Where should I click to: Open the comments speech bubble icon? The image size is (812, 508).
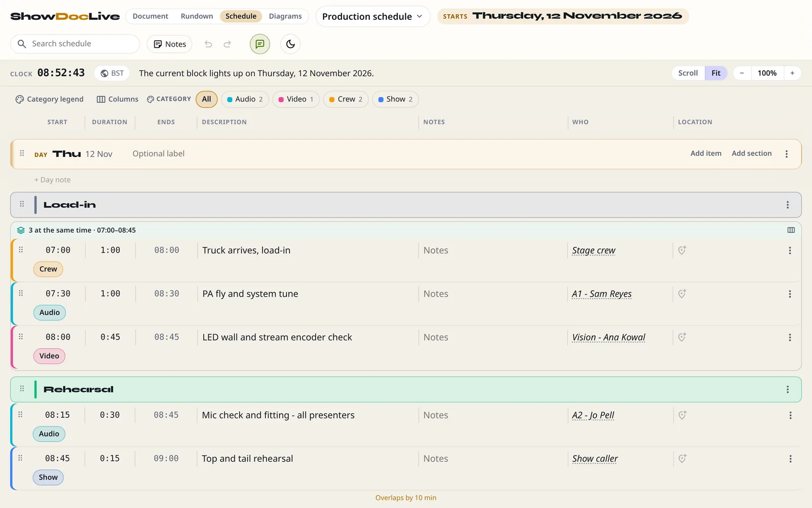pyautogui.click(x=260, y=44)
